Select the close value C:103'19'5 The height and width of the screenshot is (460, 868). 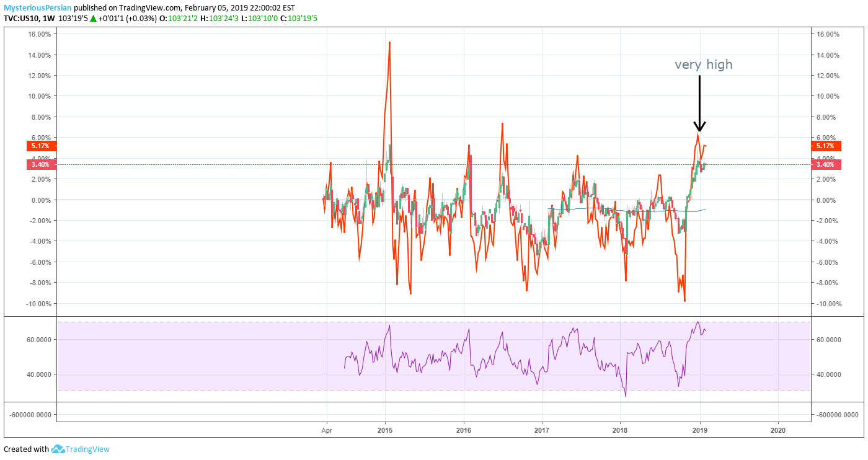pos(299,19)
